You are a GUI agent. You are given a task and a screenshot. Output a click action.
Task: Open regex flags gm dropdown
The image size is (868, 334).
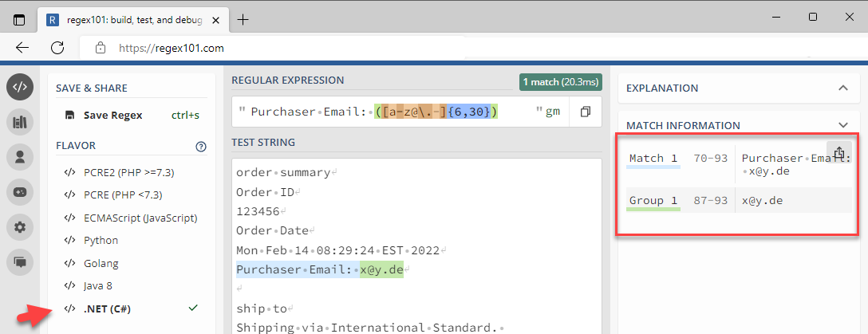(x=552, y=112)
